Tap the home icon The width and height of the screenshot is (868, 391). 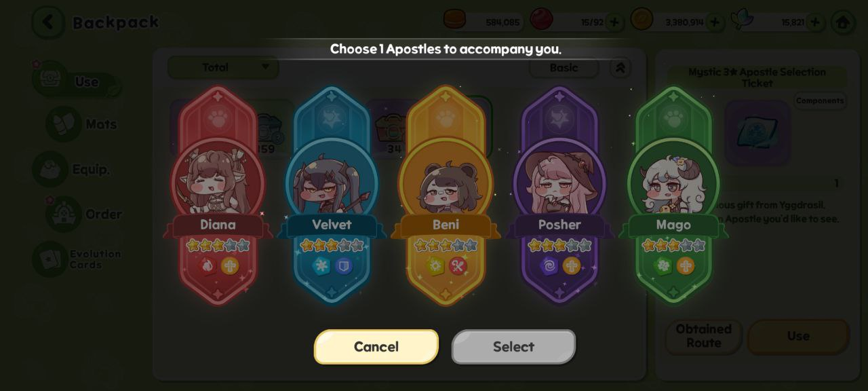(x=843, y=22)
